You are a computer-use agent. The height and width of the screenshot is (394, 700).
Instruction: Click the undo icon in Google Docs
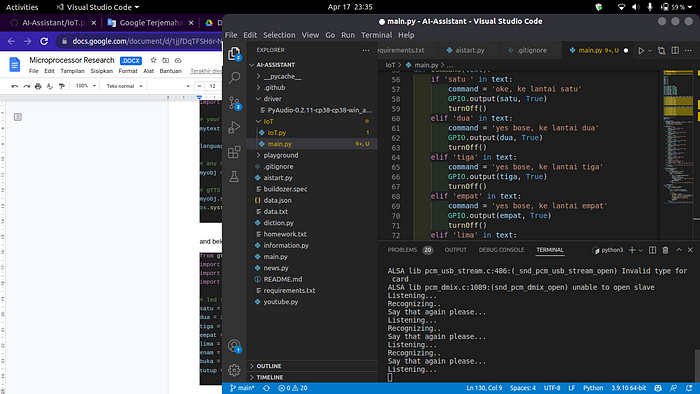pyautogui.click(x=15, y=86)
